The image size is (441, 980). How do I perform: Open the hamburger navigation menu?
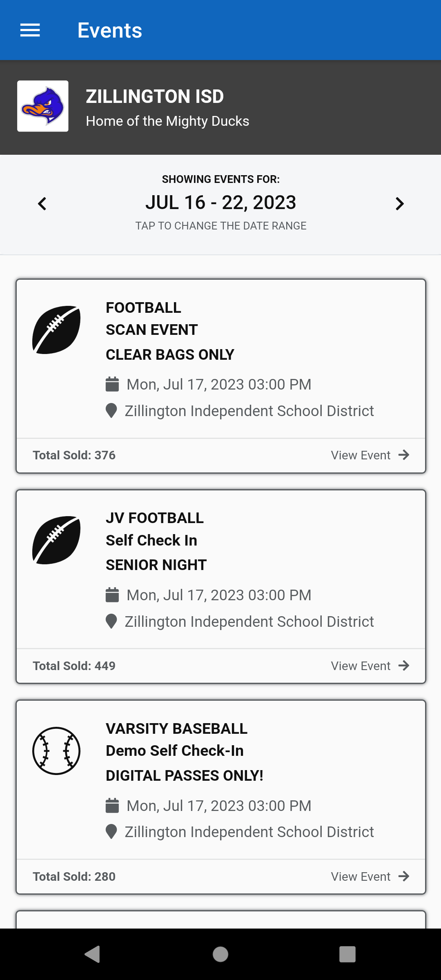(x=30, y=30)
